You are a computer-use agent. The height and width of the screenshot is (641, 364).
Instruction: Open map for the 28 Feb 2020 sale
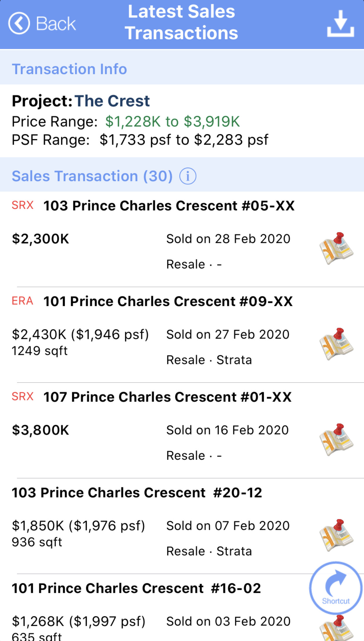pos(336,248)
